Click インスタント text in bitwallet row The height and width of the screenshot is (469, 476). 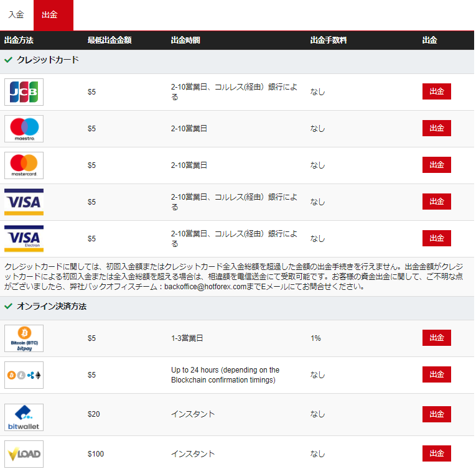click(x=193, y=414)
